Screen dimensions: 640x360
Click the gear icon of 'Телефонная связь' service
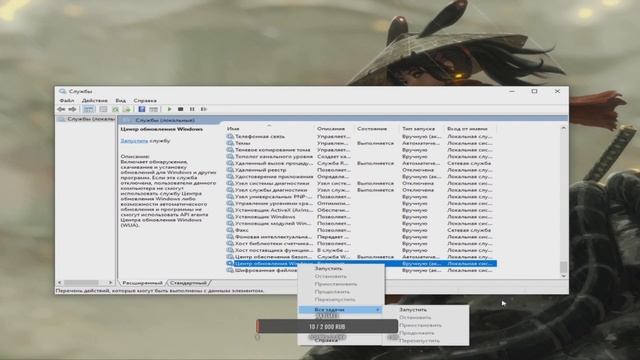click(x=230, y=136)
